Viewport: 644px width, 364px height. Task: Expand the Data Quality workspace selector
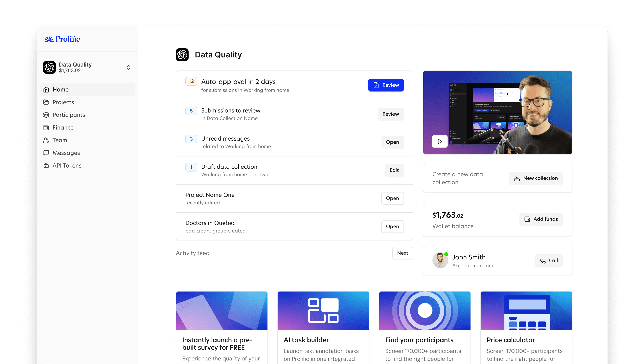tap(128, 67)
